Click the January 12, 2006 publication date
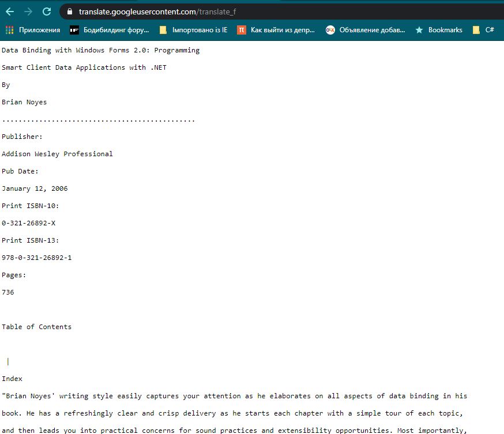This screenshot has width=504, height=434. (x=35, y=188)
